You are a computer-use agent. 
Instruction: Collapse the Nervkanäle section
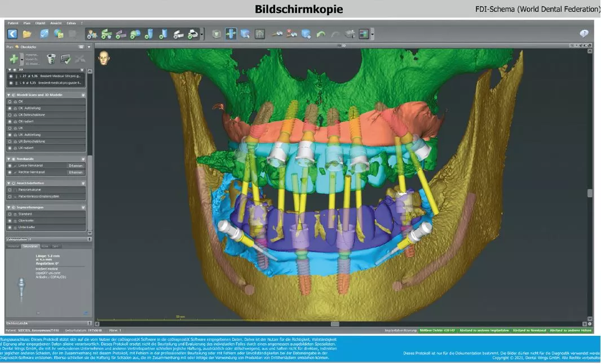coord(83,159)
